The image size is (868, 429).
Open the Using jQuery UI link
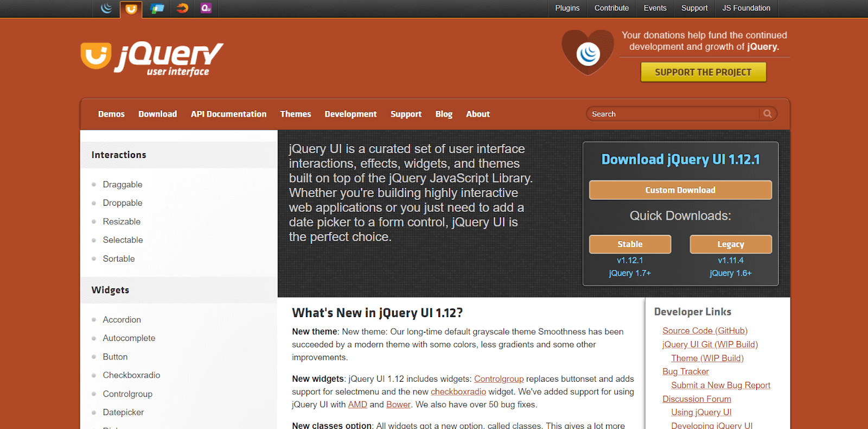pos(701,413)
